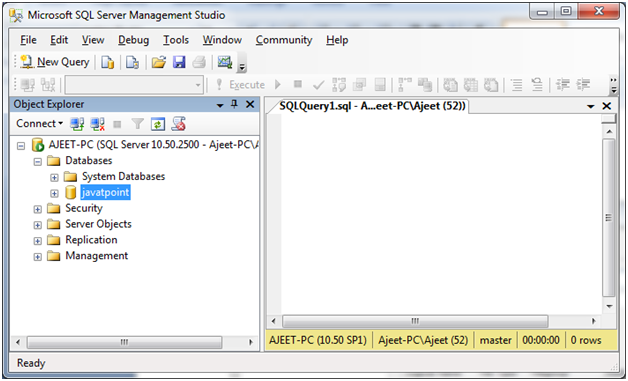Select Results to File mode

tap(491, 85)
